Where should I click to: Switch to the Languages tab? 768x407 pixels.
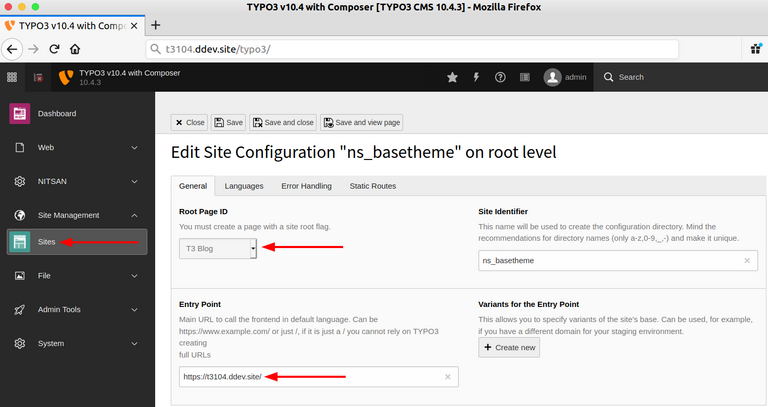coord(244,186)
